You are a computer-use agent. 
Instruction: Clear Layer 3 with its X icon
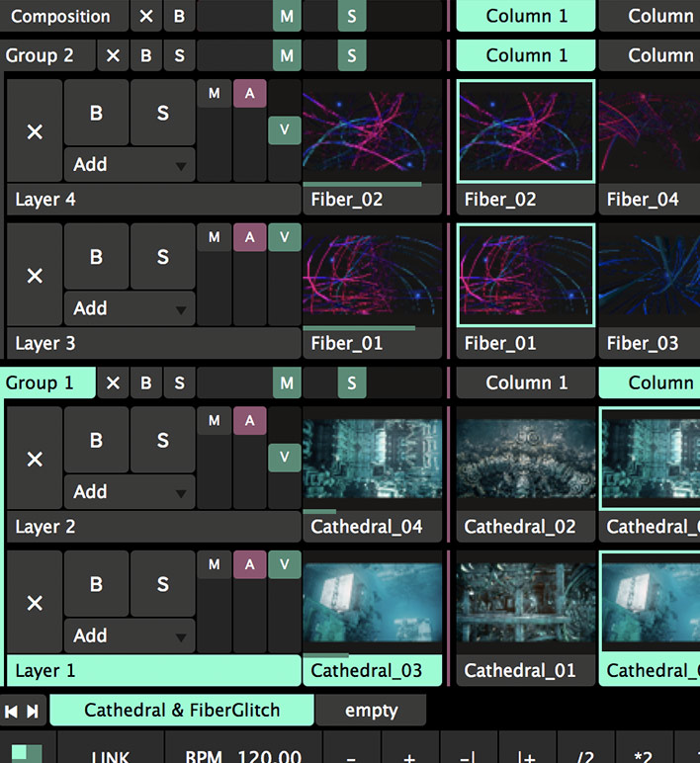35,276
